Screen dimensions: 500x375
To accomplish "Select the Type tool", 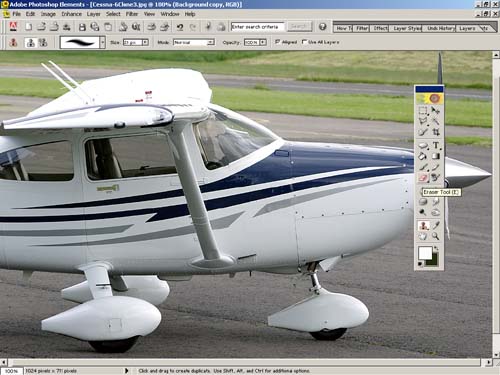I will click(435, 145).
